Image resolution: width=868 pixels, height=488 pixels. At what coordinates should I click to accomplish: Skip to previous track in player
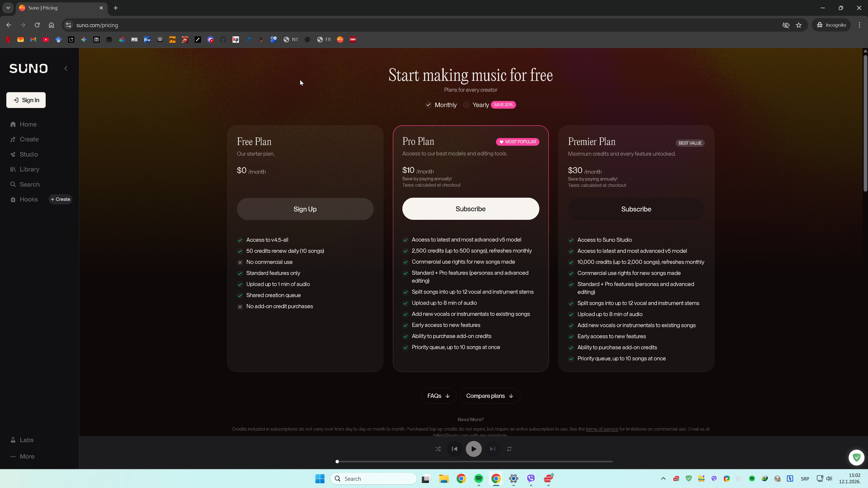(455, 449)
